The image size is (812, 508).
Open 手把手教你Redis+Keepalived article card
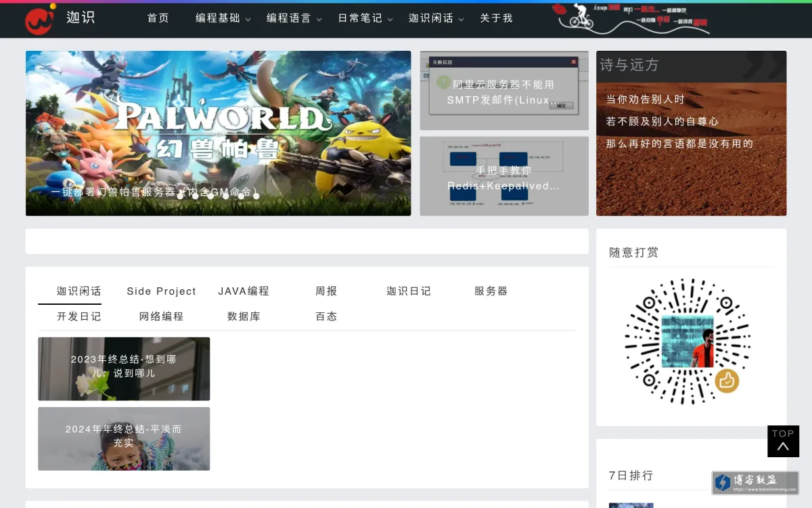pos(504,176)
